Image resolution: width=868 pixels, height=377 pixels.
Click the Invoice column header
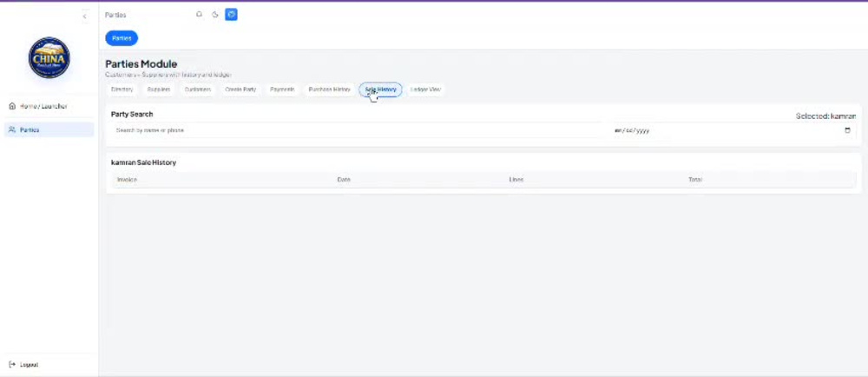128,180
